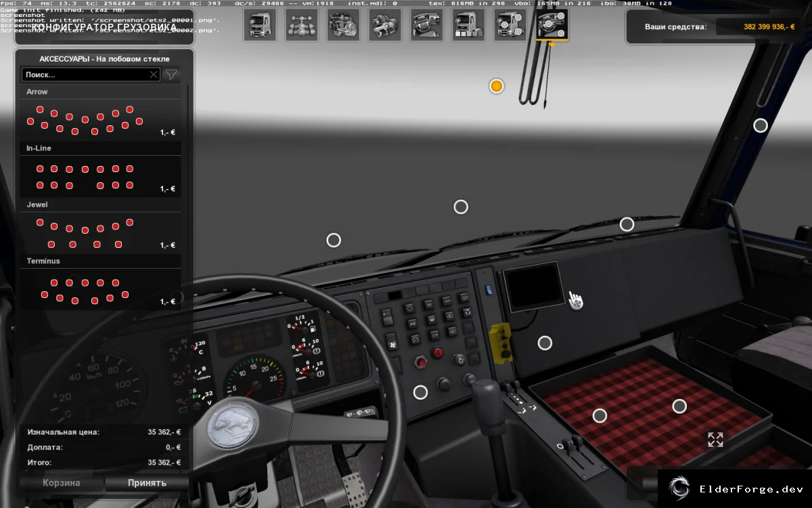Click the Доплата value 0,- €
This screenshot has height=508, width=812.
[173, 447]
